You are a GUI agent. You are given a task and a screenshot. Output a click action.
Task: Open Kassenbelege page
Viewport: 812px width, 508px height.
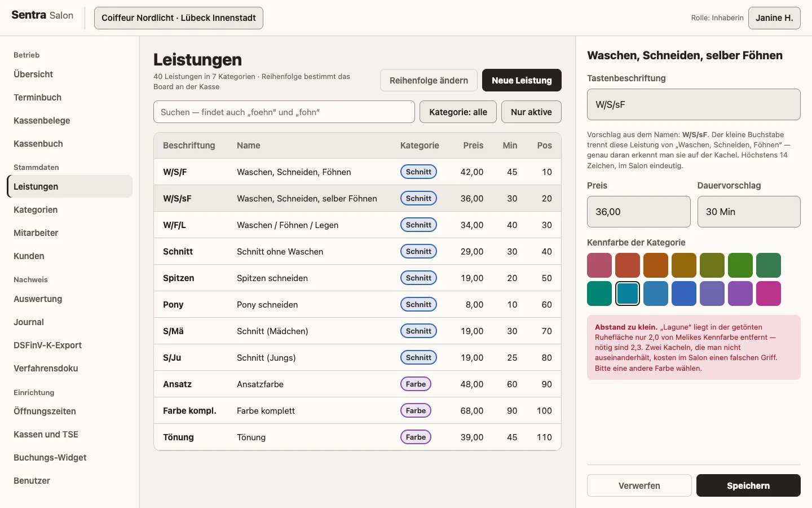pos(69,121)
